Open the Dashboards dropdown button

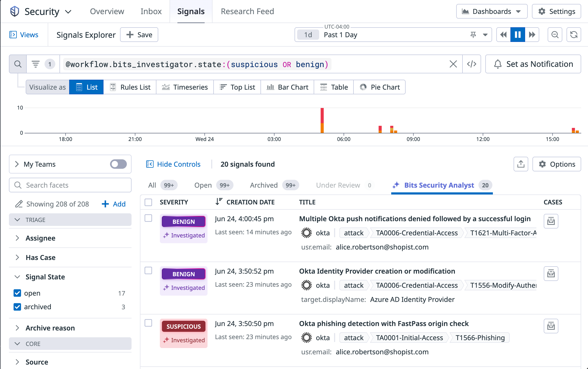click(492, 12)
